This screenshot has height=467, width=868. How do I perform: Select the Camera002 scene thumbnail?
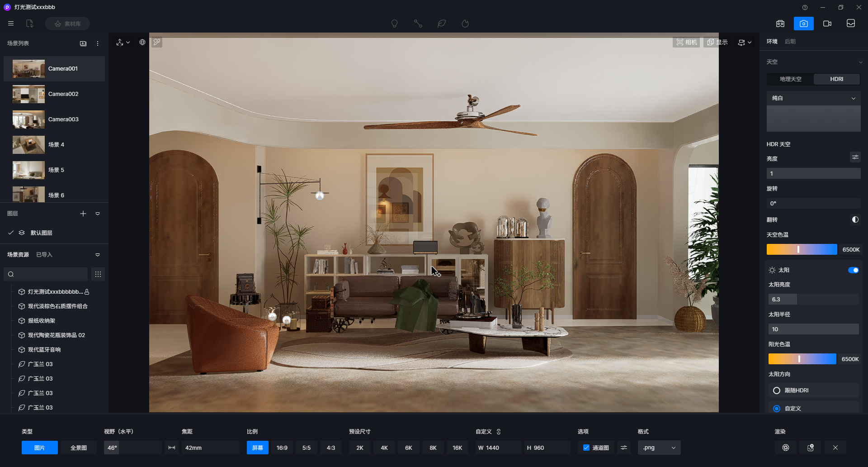[28, 94]
